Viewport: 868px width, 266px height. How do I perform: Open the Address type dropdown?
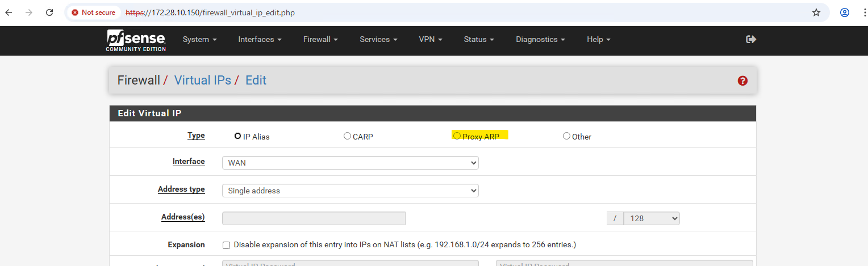(350, 191)
